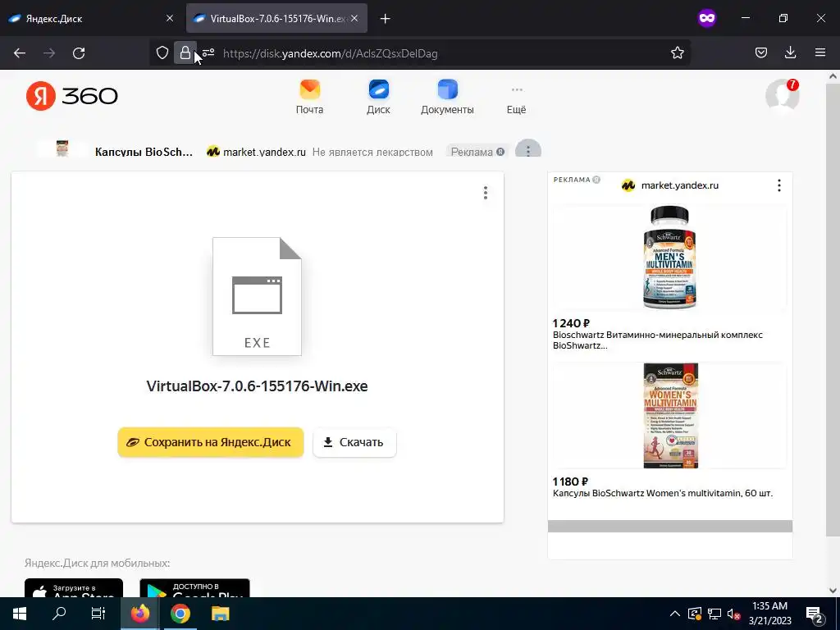This screenshot has height=630, width=840.
Task: Show hidden system tray icons
Action: pos(675,614)
